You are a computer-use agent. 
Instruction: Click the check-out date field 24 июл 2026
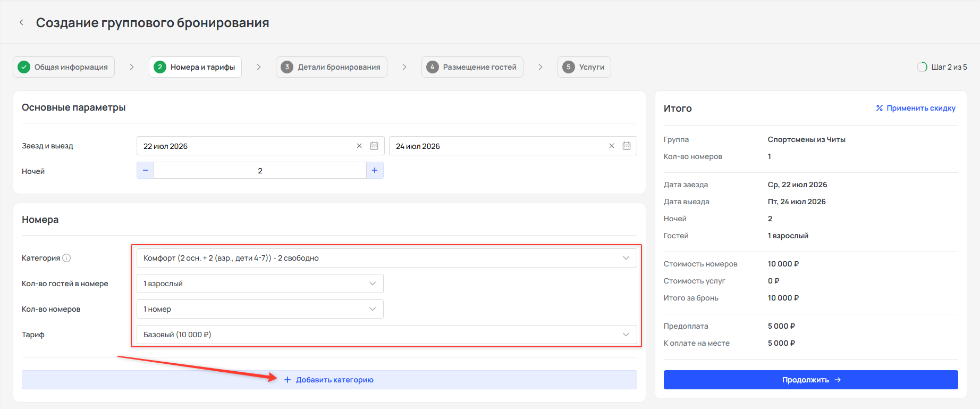click(x=513, y=146)
